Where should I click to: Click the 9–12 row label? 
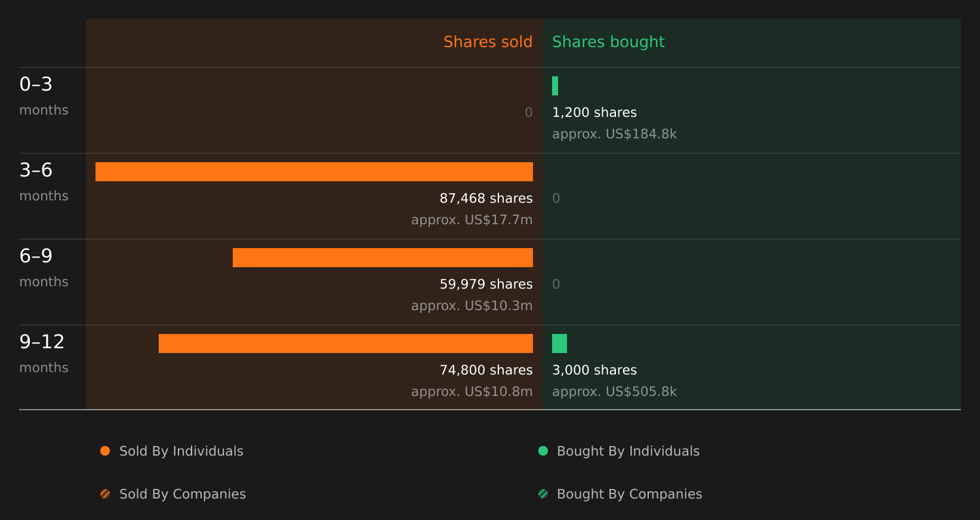(x=42, y=342)
